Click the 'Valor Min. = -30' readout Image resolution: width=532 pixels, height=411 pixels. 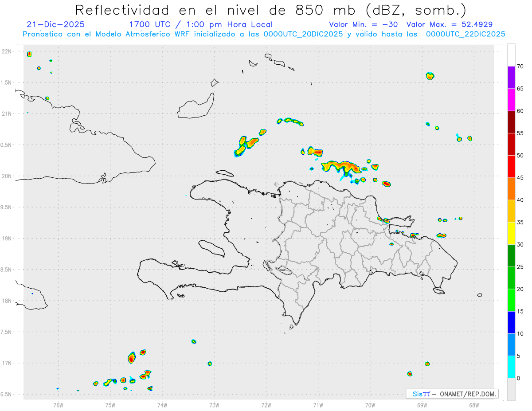363,24
